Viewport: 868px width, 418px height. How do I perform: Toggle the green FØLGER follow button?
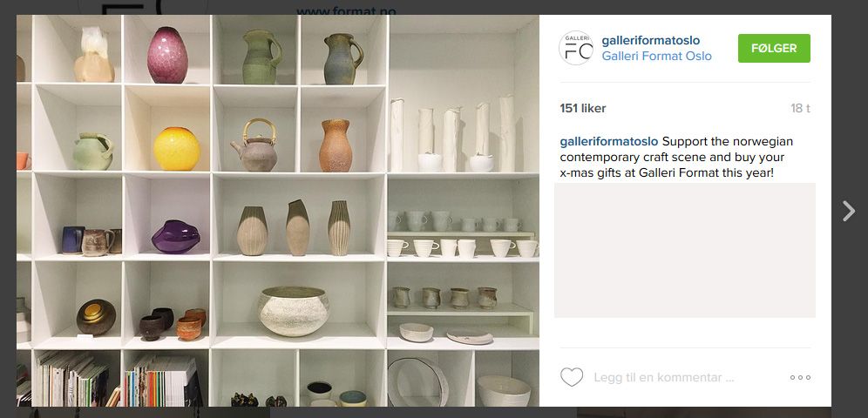[774, 48]
